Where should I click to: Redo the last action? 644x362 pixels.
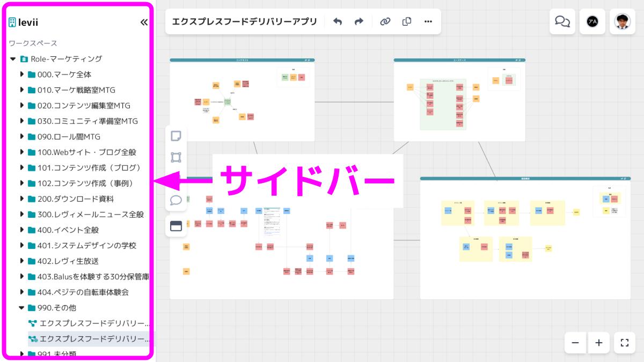[x=359, y=21]
